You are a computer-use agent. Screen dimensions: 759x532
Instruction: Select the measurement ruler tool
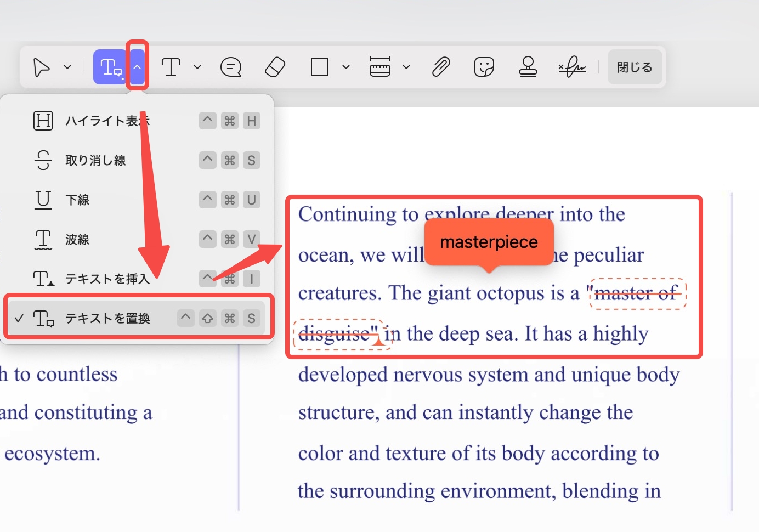coord(380,66)
